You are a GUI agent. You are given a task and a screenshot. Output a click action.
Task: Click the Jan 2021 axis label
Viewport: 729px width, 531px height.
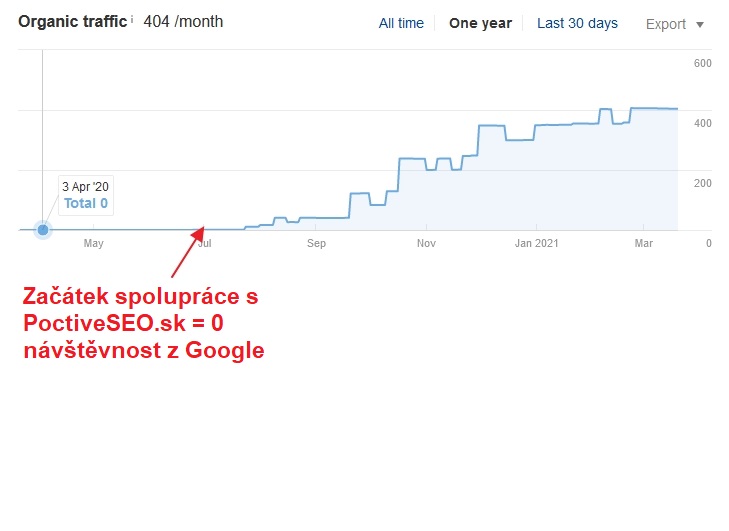(x=537, y=243)
